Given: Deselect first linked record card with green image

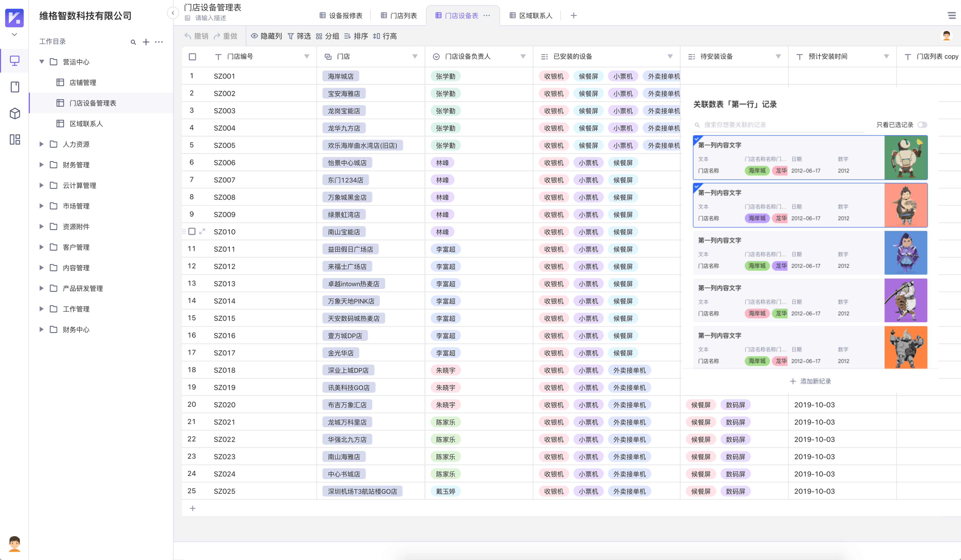Looking at the screenshot, I should 810,157.
